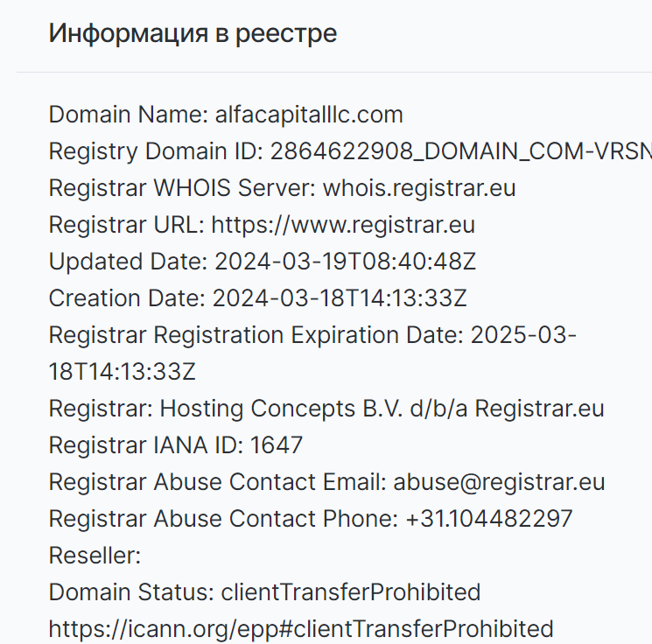Image resolution: width=652 pixels, height=644 pixels.
Task: Click whois.registrar.eu server text
Action: click(419, 188)
